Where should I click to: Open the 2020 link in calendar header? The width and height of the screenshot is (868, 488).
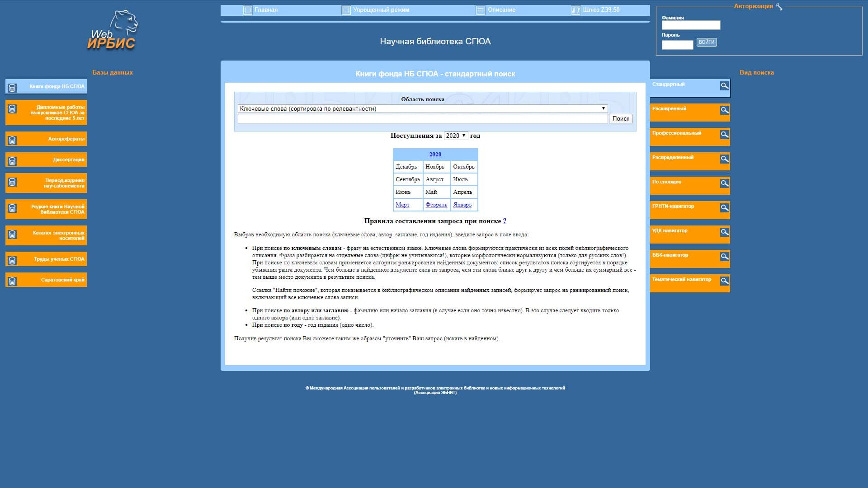pyautogui.click(x=435, y=155)
